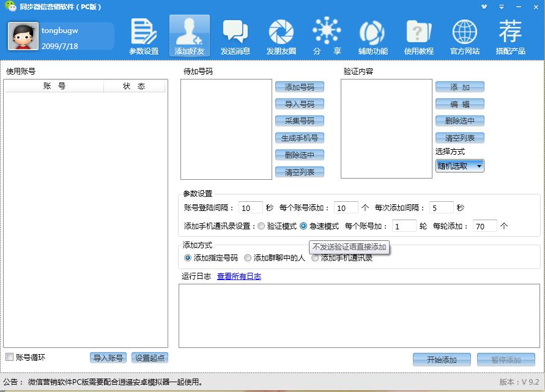545x392 pixels.
Task: Click the 导入账号 button
Action: (108, 358)
